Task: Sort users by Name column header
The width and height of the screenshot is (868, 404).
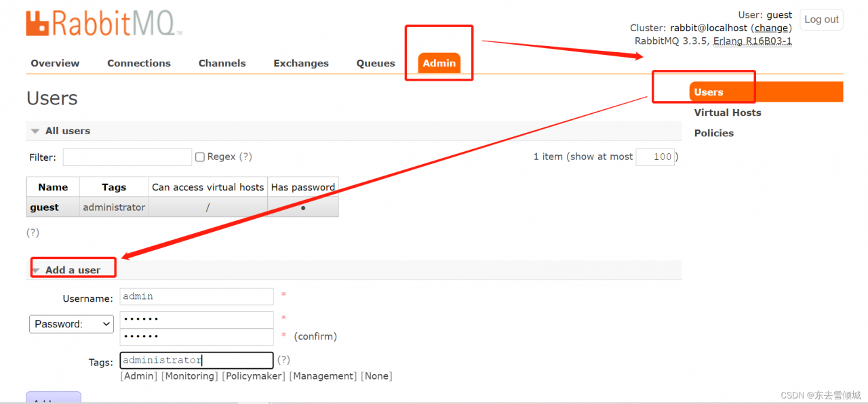Action: (x=53, y=187)
